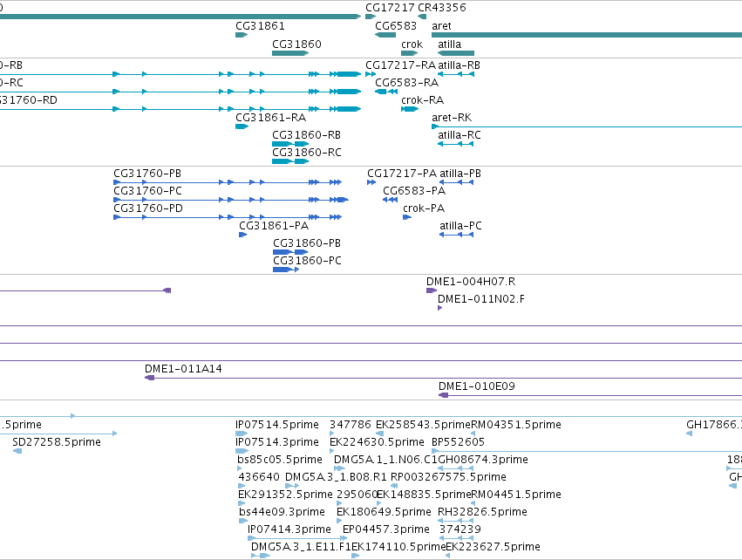The height and width of the screenshot is (560, 742).
Task: Select EST bs85c05.5prime
Action: (x=280, y=460)
